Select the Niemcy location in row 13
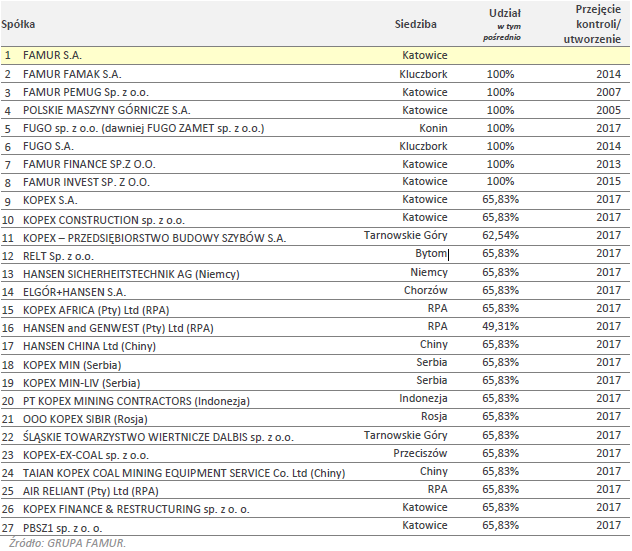Screen dimensions: 632x551 (429, 272)
